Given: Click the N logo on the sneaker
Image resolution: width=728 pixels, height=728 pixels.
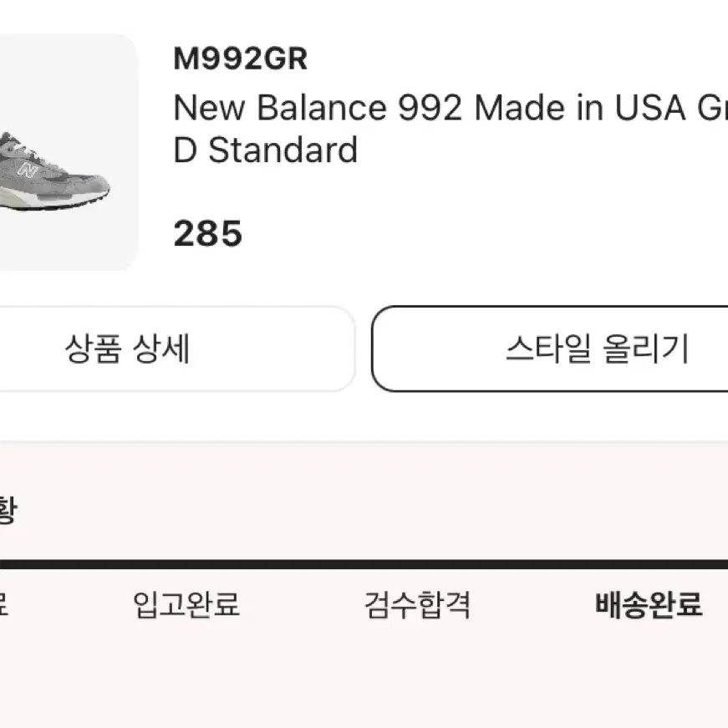Looking at the screenshot, I should point(28,170).
